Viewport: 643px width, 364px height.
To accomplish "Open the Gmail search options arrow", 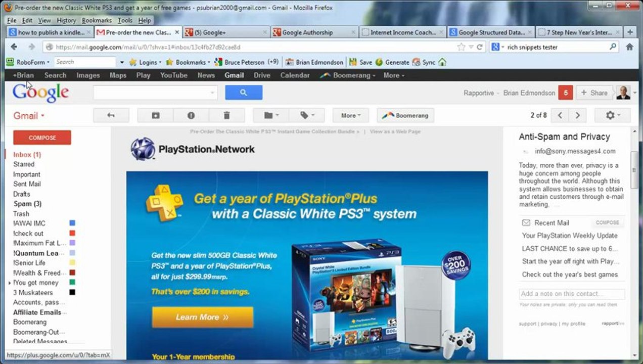I will click(212, 93).
